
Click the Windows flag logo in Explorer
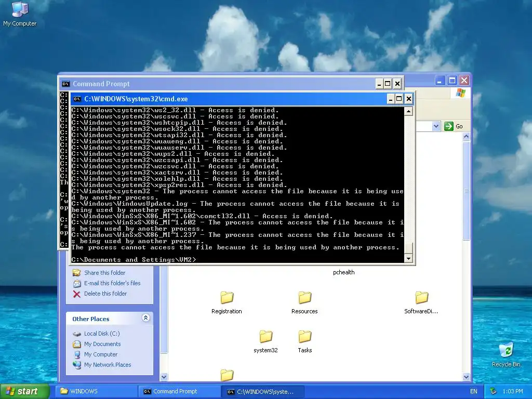click(461, 92)
